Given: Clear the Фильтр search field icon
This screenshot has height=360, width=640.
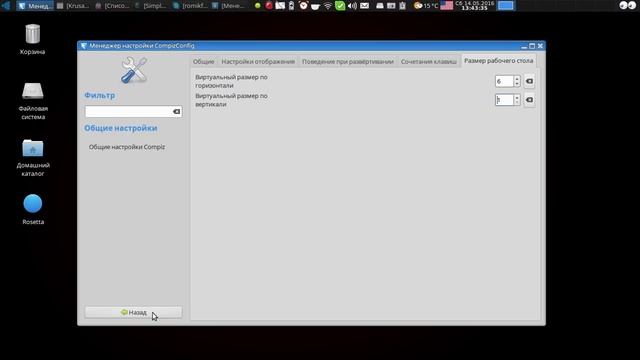Looking at the screenshot, I should tap(176, 111).
